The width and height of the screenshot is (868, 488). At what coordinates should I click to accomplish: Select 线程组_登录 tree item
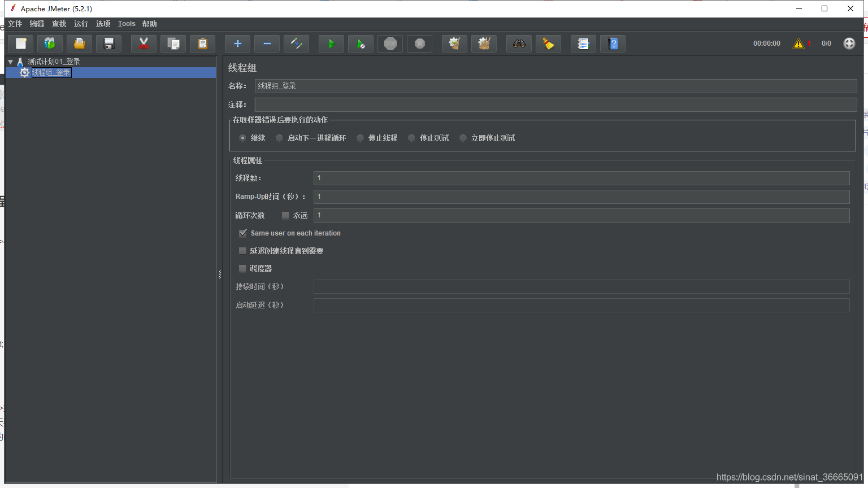[51, 72]
